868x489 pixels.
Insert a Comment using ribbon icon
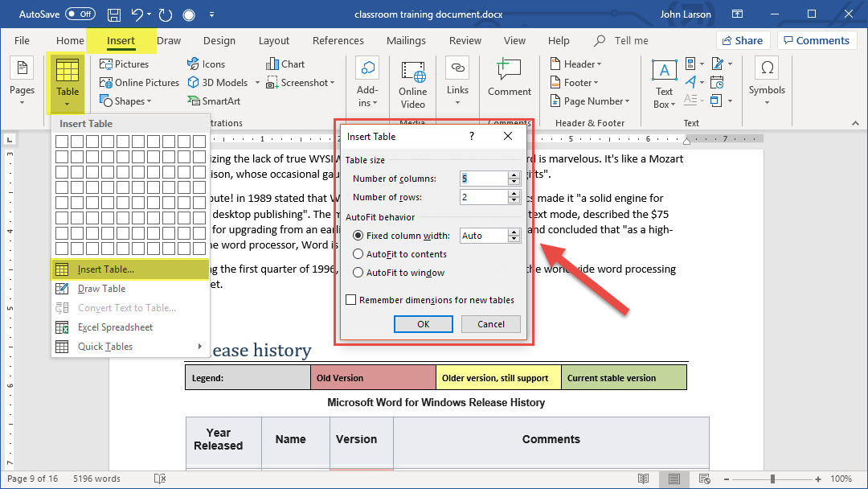(x=509, y=78)
